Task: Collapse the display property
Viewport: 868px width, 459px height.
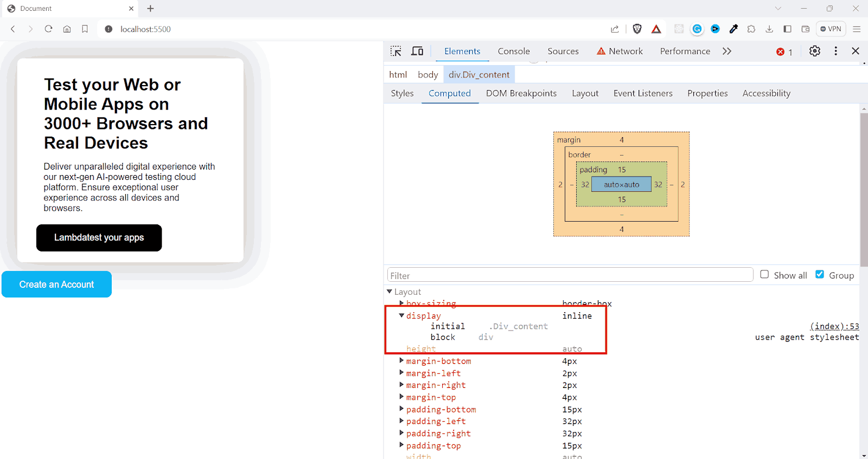Action: pos(401,315)
